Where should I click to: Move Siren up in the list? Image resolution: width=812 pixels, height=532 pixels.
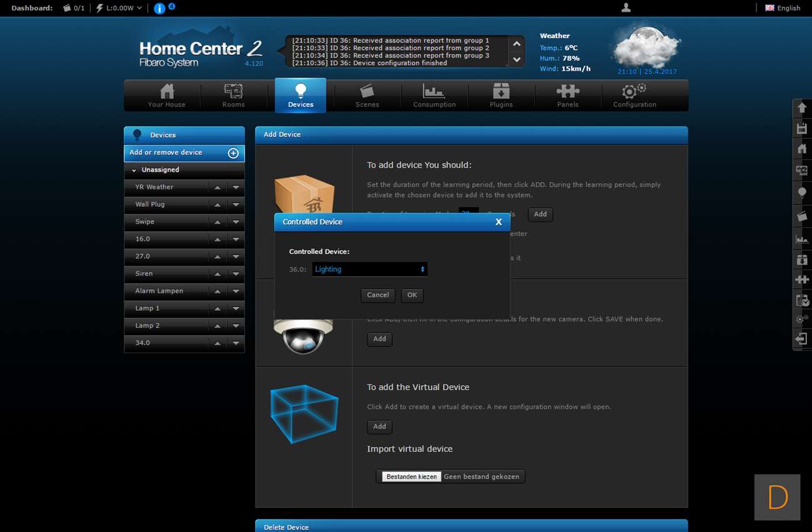point(217,274)
